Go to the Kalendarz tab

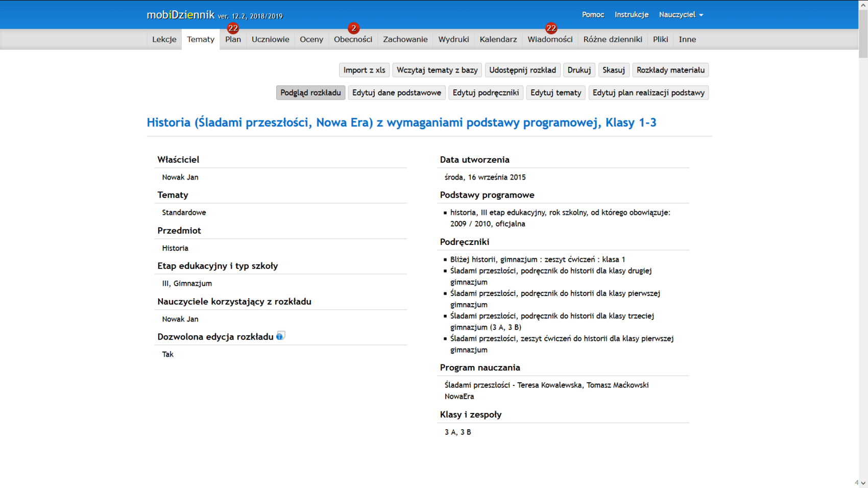click(498, 39)
